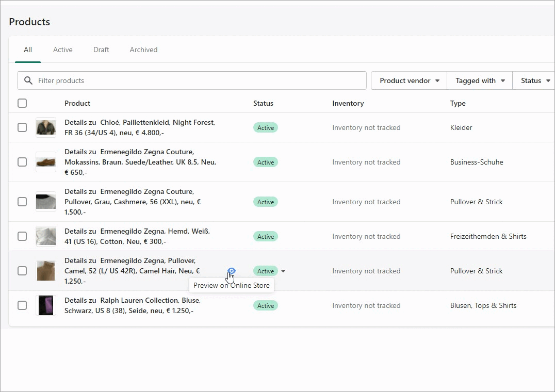Viewport: 555px width, 392px height.
Task: Switch to the Active products tab
Action: point(62,50)
